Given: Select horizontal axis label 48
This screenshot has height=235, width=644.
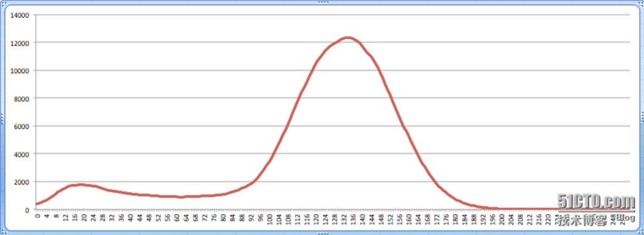Looking at the screenshot, I should click(150, 218).
